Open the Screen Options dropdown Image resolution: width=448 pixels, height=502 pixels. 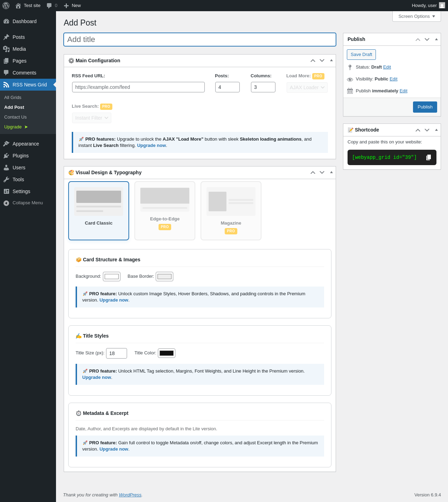[x=416, y=16]
